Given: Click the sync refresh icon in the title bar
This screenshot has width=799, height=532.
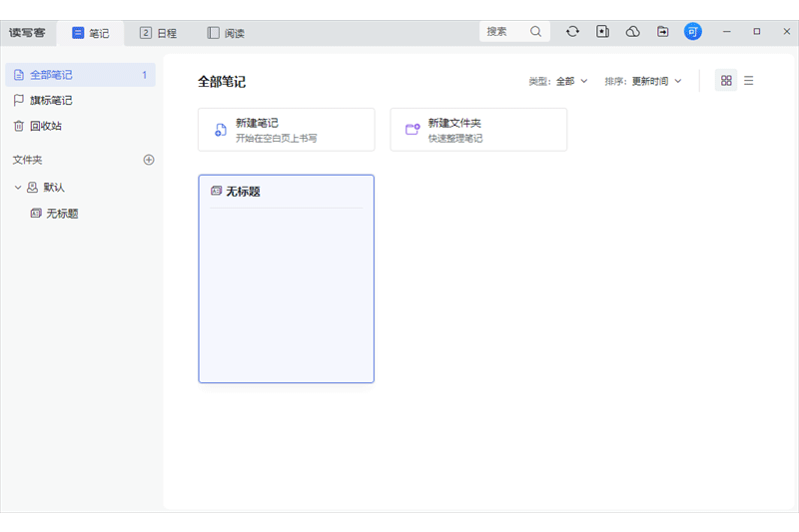Looking at the screenshot, I should [x=572, y=32].
